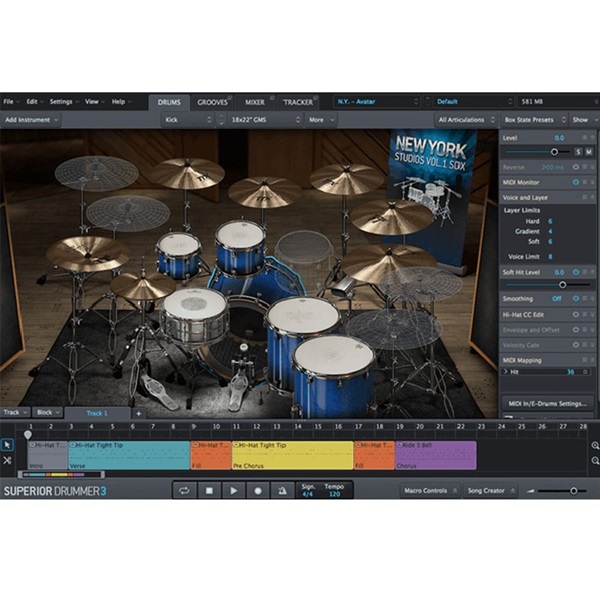This screenshot has height=600, width=600.
Task: Switch to the MIXER tab
Action: (255, 103)
